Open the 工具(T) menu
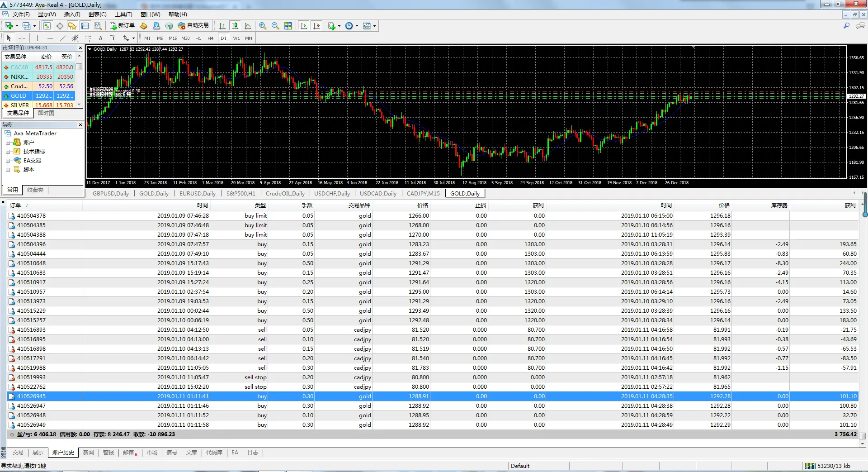This screenshot has height=472, width=868. click(123, 14)
